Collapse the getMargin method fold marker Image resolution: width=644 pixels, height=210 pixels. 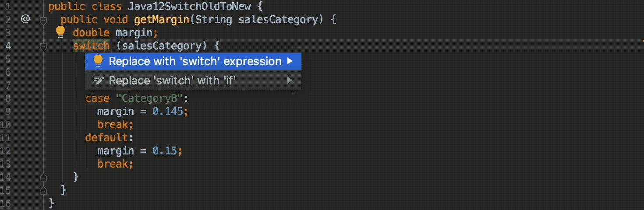43,20
